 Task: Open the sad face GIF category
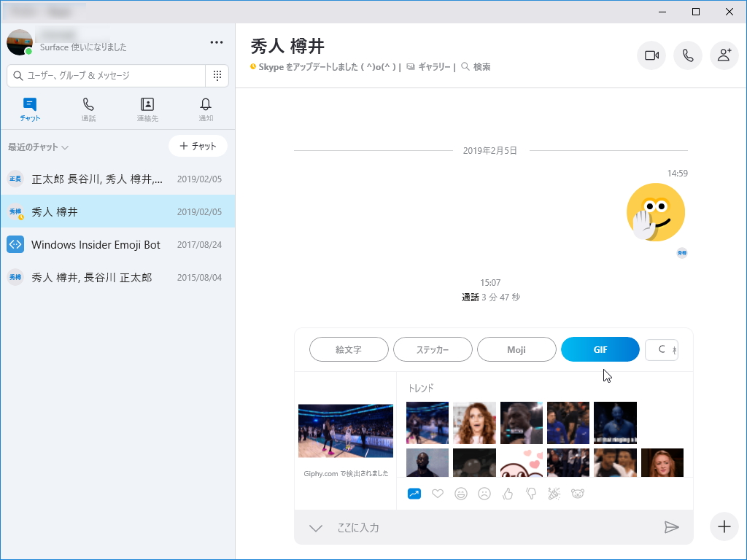484,494
